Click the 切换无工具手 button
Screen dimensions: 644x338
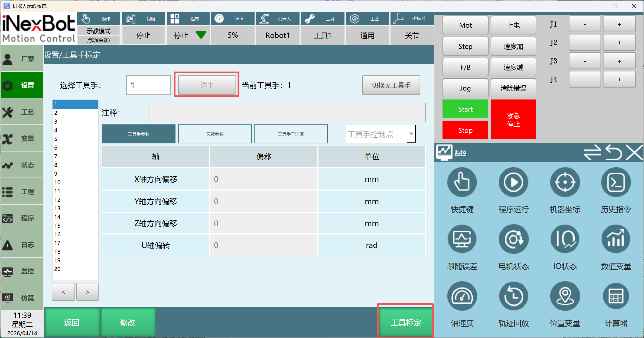pos(391,85)
